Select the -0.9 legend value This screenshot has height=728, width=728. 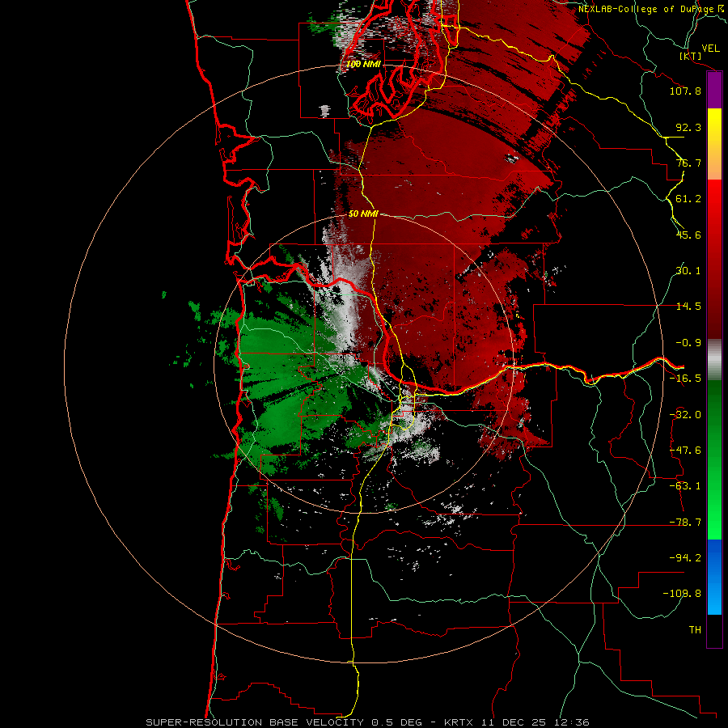(688, 343)
